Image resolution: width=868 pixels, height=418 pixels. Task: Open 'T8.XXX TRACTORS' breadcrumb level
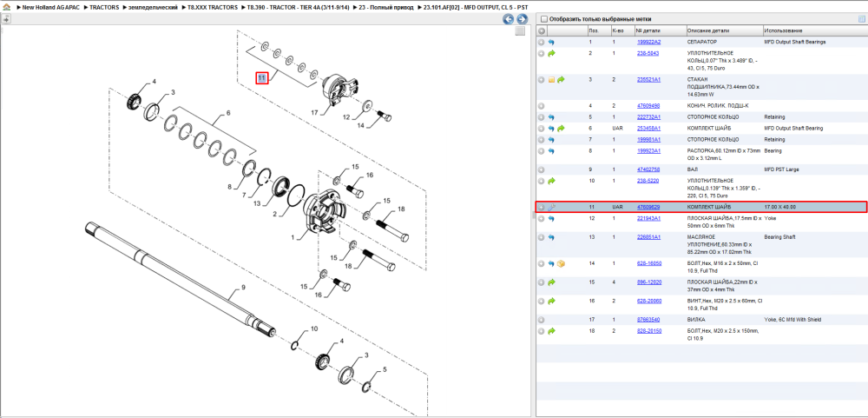coord(212,8)
